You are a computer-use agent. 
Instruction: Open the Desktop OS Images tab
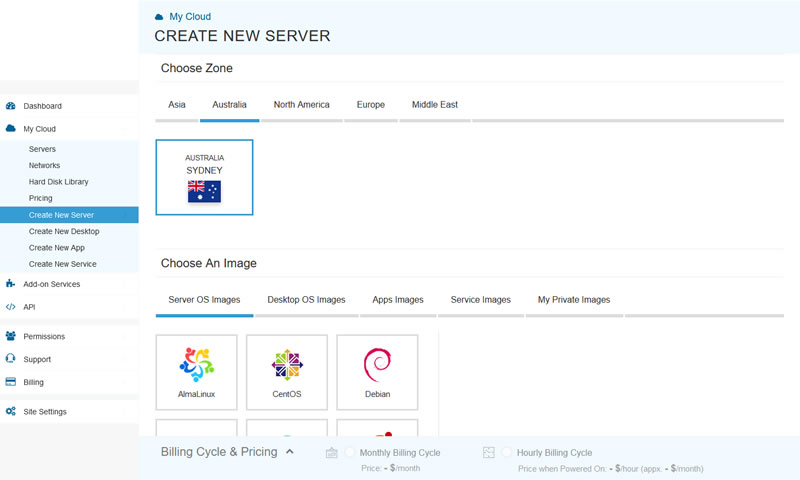pos(306,300)
